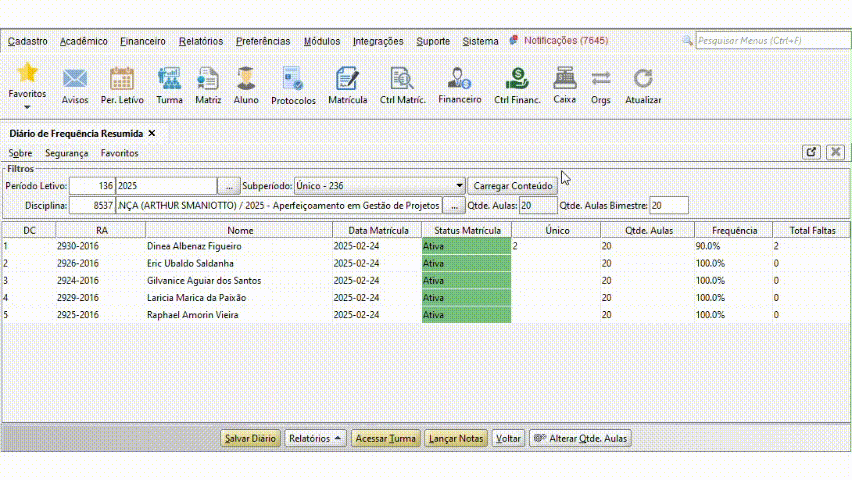Click the Lançar Notas button
Image resolution: width=852 pixels, height=480 pixels.
455,438
